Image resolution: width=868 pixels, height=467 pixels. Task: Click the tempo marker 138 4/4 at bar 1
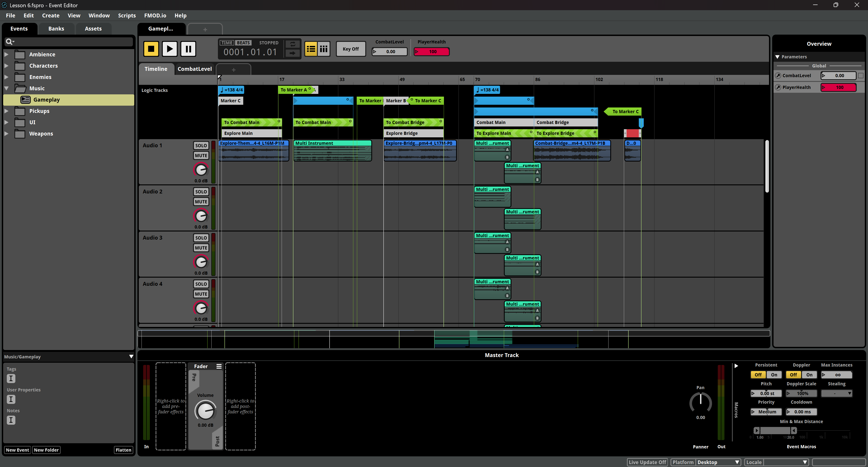[x=231, y=90]
